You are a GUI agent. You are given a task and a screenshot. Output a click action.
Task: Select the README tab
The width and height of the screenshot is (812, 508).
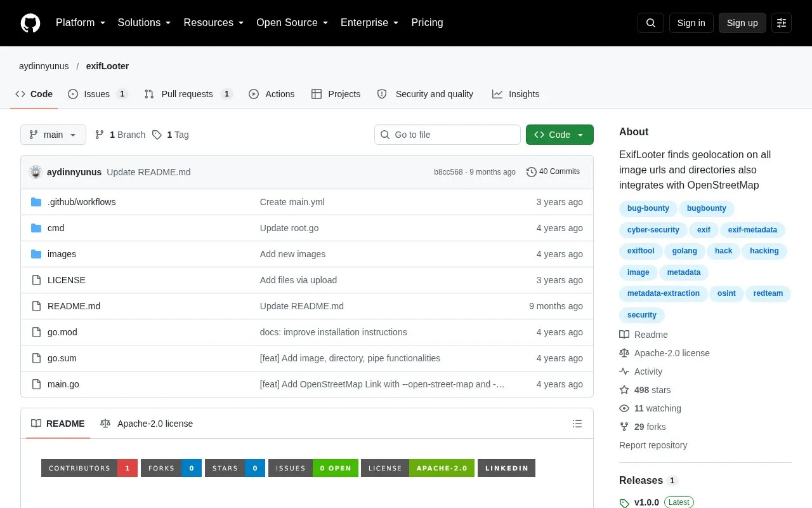click(58, 424)
